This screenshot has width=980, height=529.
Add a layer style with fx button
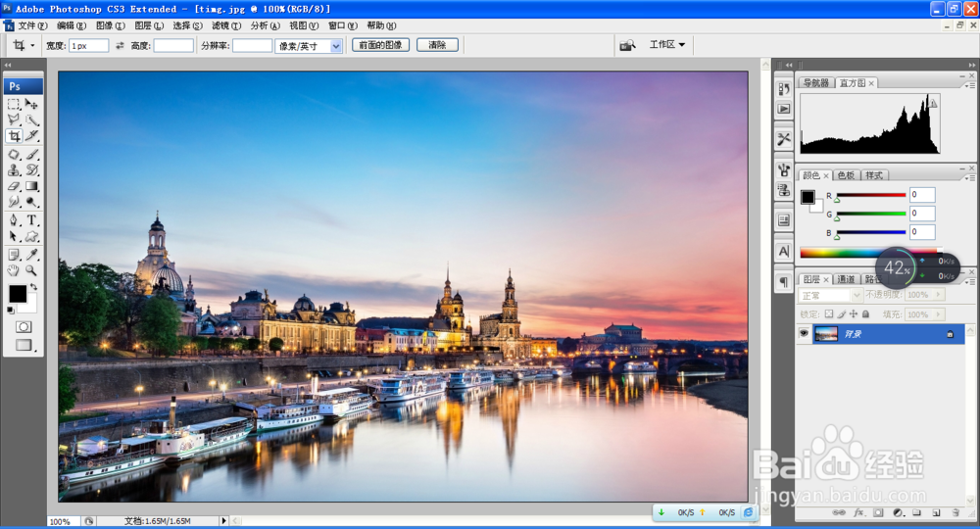point(858,512)
